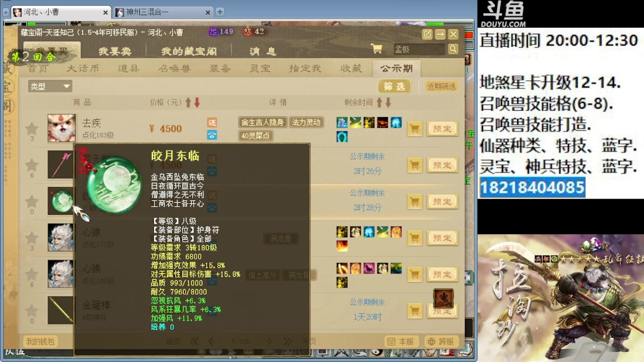Image resolution: width=644 pixels, height=362 pixels.
Task: Add 心猿 点化177级 to cart
Action: click(415, 238)
